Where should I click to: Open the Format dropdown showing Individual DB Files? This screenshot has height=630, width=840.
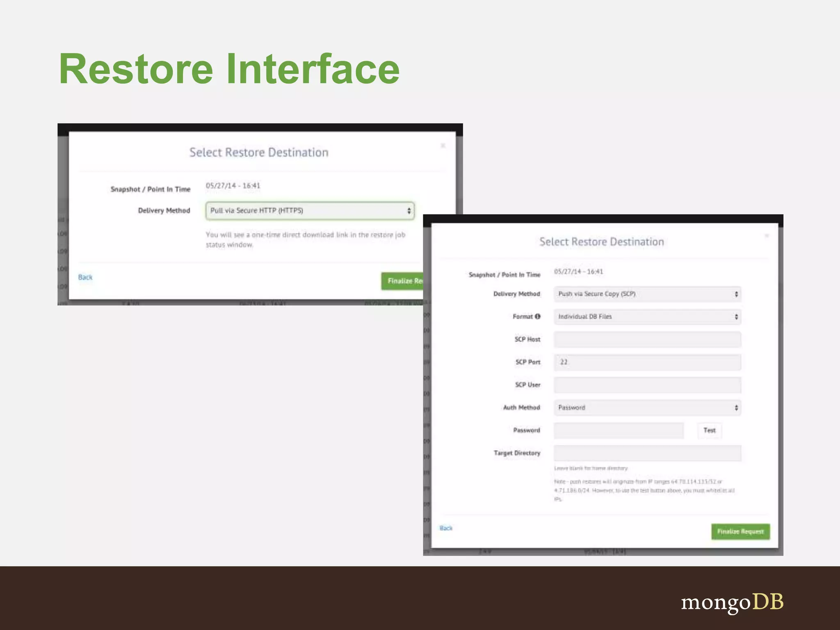(647, 317)
